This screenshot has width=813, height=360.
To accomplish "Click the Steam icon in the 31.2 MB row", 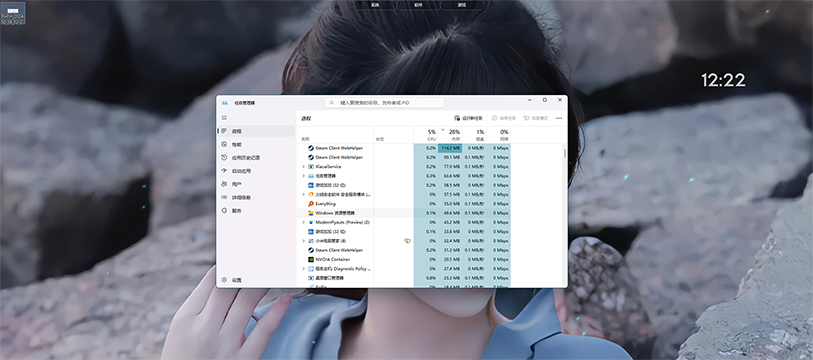I will [311, 250].
